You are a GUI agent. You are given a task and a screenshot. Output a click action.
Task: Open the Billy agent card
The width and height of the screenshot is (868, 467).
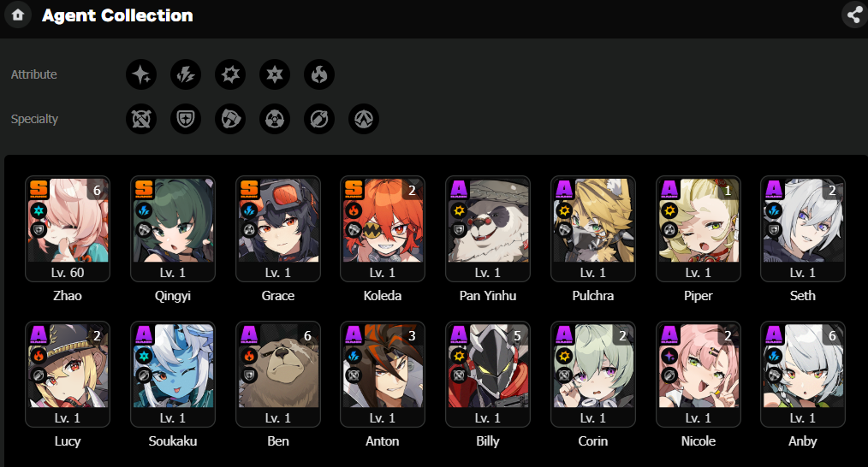click(x=488, y=375)
